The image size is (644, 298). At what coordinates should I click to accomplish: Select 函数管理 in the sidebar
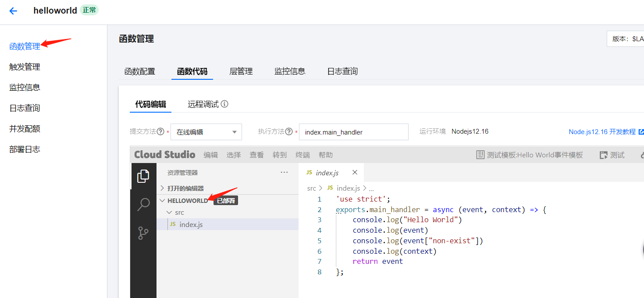(x=25, y=46)
